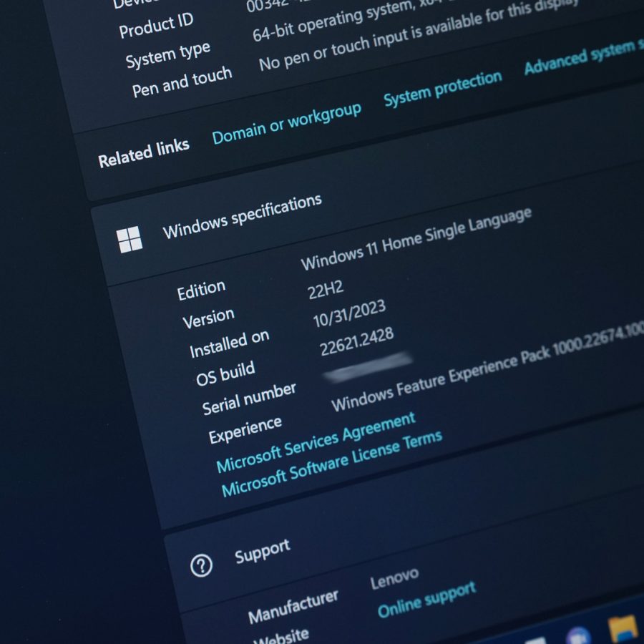Click the '22621.2428' build number
This screenshot has width=644, height=644.
tap(356, 342)
